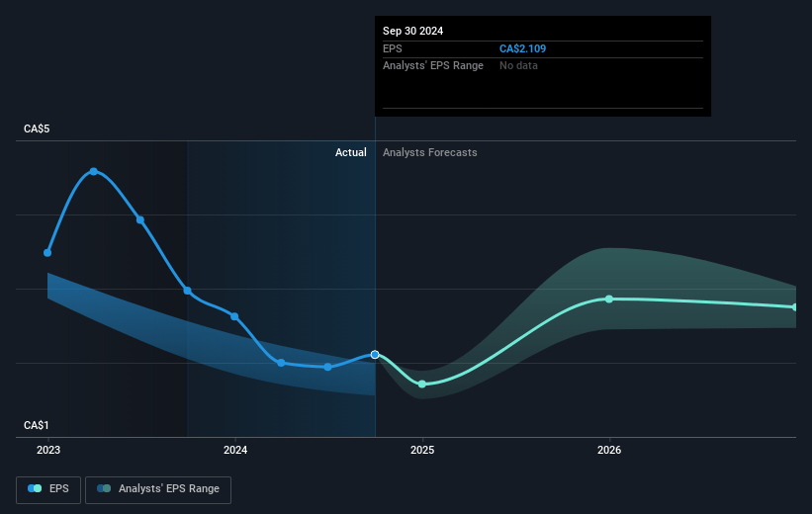Image resolution: width=812 pixels, height=514 pixels.
Task: Click the CA$2.109 EPS value in tooltip
Action: pyautogui.click(x=522, y=48)
